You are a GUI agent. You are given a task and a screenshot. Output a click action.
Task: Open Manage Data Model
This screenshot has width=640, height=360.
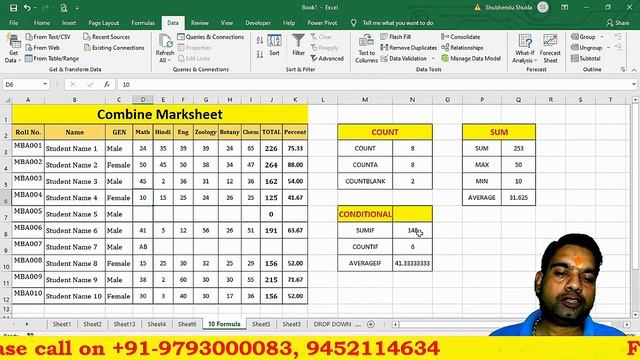[x=471, y=58]
